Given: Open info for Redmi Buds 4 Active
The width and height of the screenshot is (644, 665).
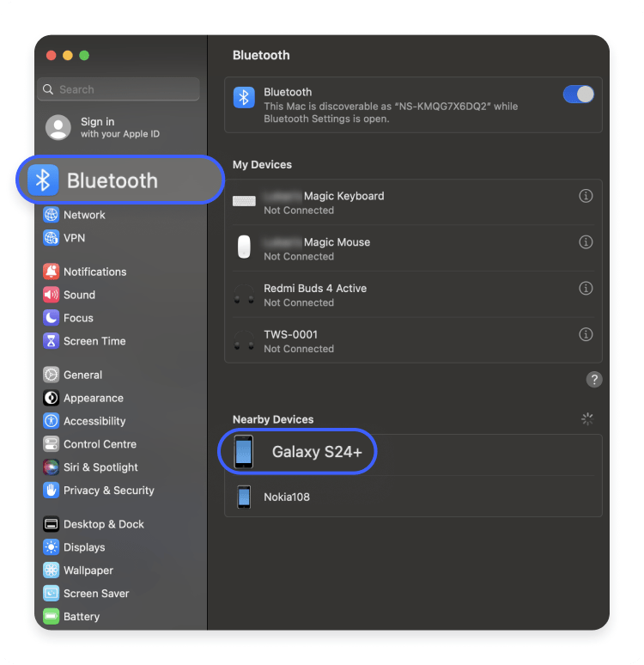Looking at the screenshot, I should click(586, 289).
